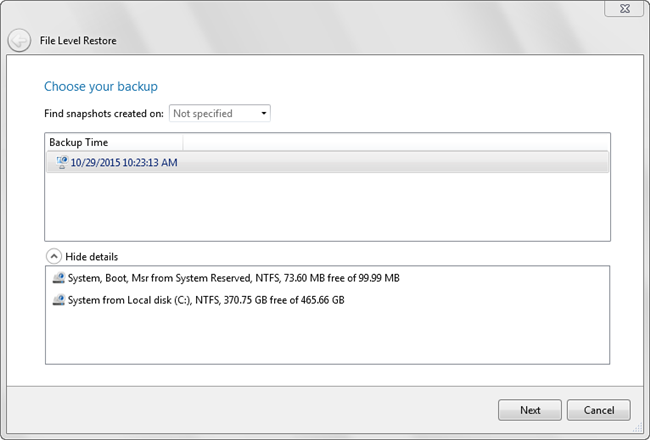
Task: Click the Local disk (C:) drive icon
Action: click(x=59, y=300)
